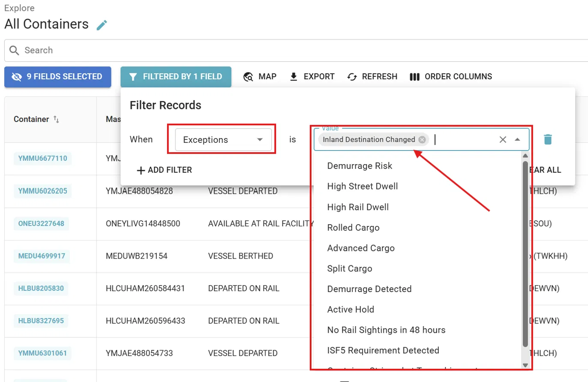Open container HLBU8327695

coord(41,321)
